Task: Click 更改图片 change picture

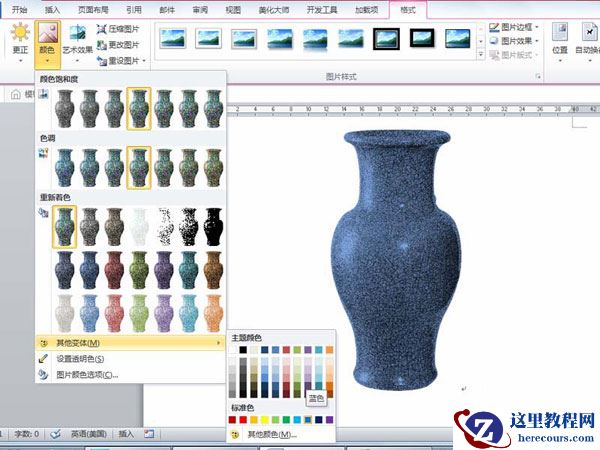Action: coord(118,45)
